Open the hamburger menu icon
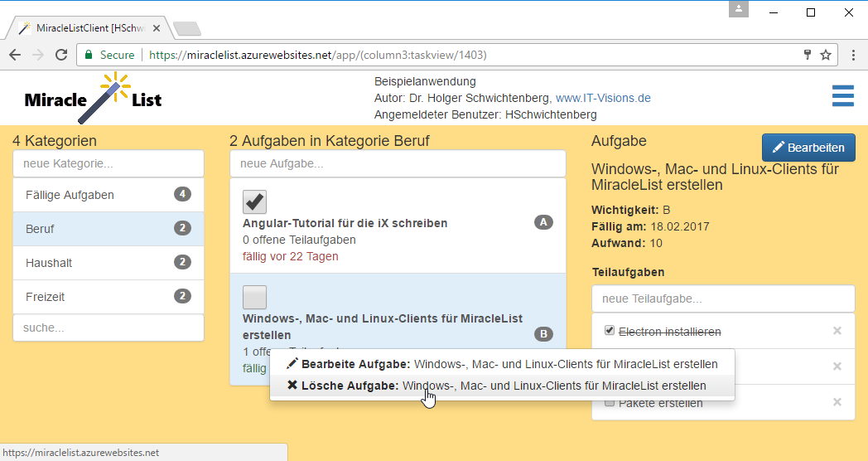Image resolution: width=868 pixels, height=461 pixels. 842,96
